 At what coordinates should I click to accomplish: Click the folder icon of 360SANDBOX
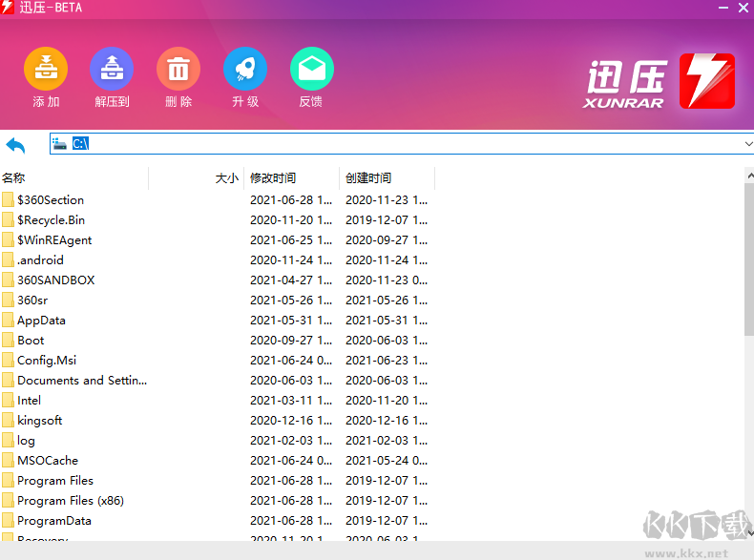click(x=8, y=280)
